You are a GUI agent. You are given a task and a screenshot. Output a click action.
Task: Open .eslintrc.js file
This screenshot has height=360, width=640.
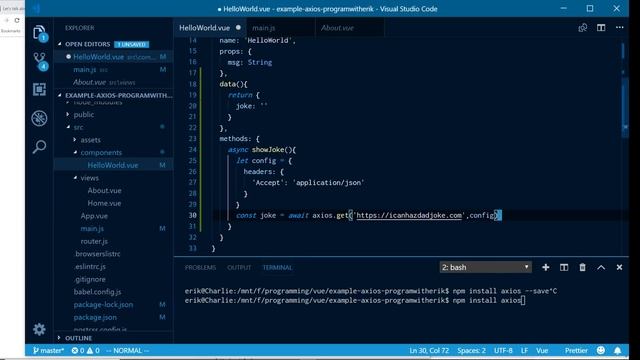click(x=90, y=267)
